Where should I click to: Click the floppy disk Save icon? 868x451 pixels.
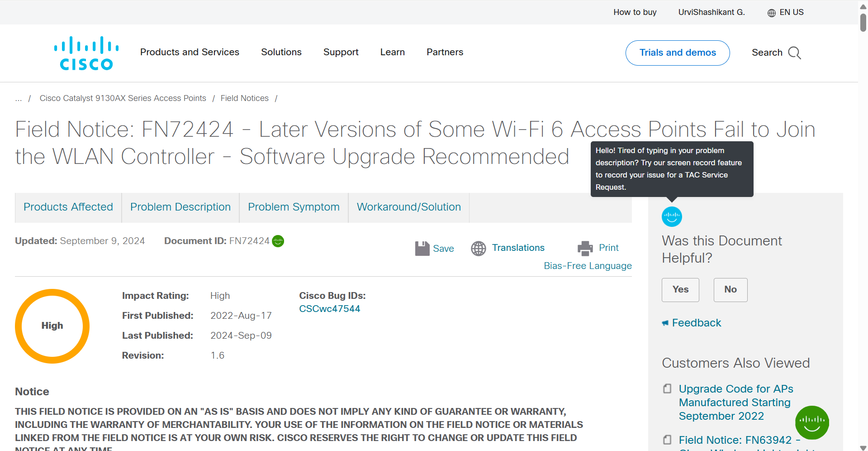click(422, 248)
